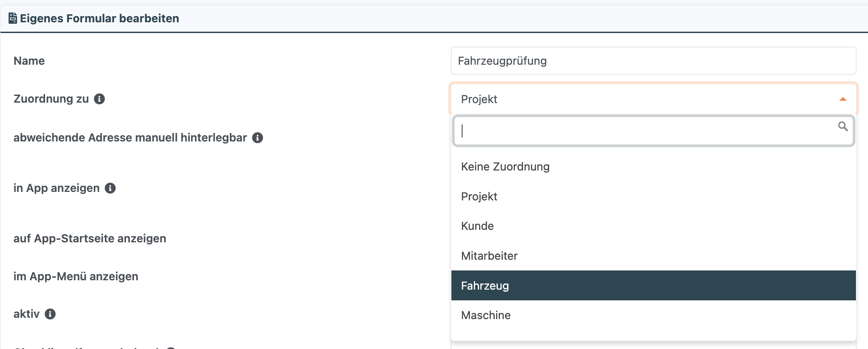Click the magnifier icon in the dropdown search
The height and width of the screenshot is (349, 868).
[x=843, y=127]
